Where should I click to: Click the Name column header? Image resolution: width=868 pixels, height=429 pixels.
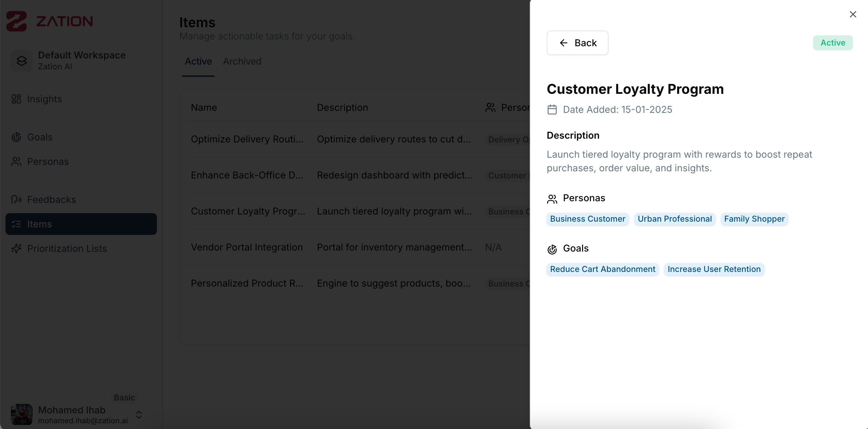pyautogui.click(x=204, y=108)
